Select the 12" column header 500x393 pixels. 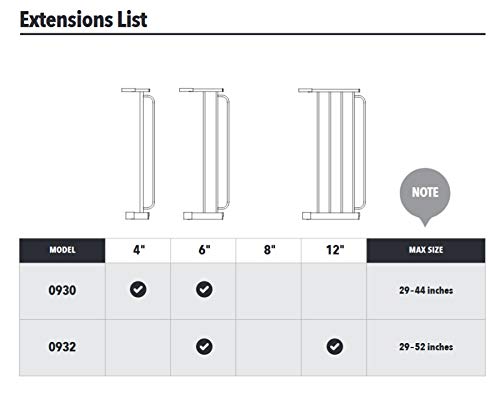[x=335, y=250]
